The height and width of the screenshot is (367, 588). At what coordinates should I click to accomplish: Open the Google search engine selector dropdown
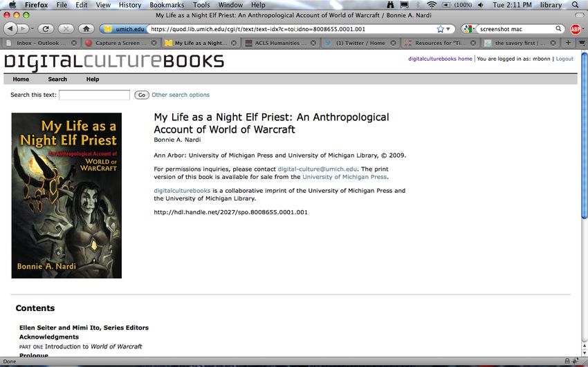[468, 29]
